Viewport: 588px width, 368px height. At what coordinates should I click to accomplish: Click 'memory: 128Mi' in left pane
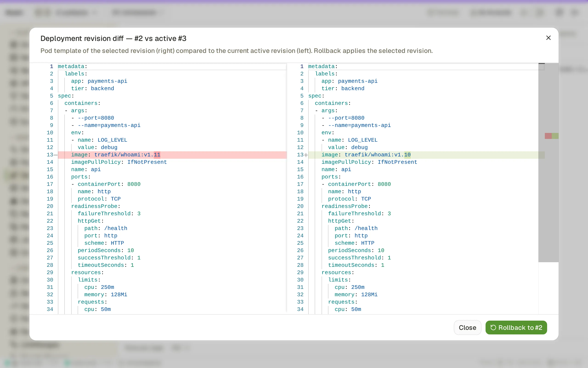106,294
